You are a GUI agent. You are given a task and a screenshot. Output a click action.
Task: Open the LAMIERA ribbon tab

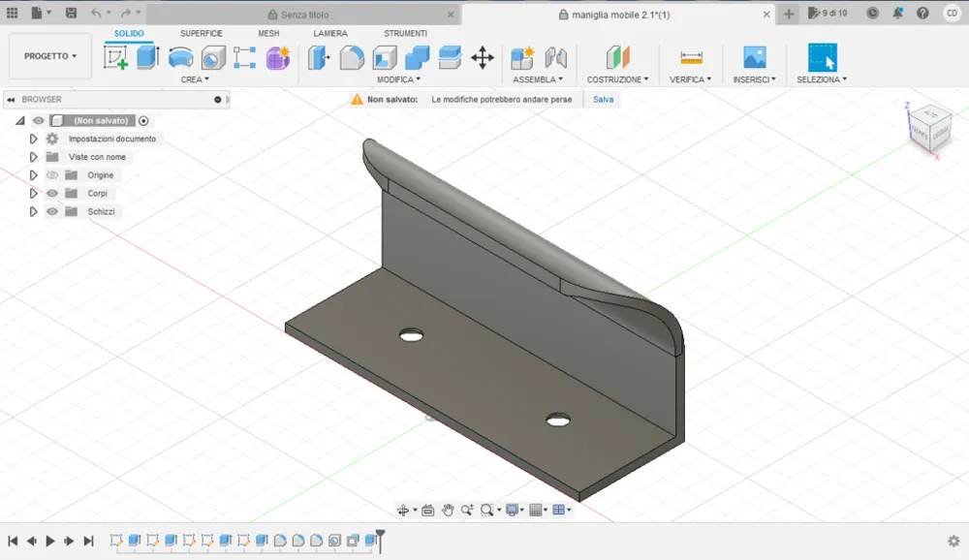click(x=330, y=33)
